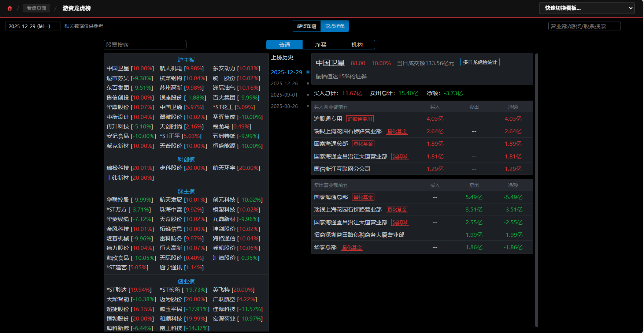The image size is (644, 333).
Task: Open the 2025-09-01 listing history entry
Action: 284,95
